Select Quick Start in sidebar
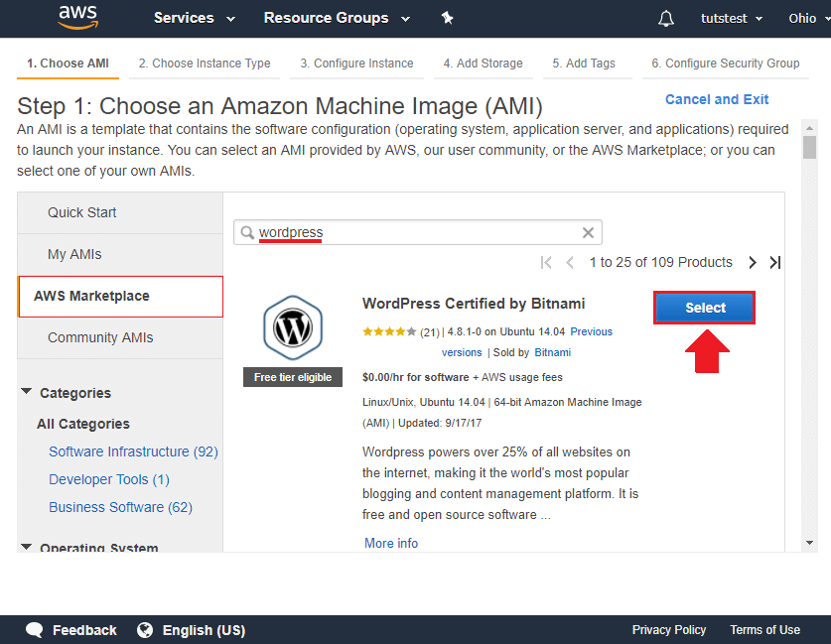Viewport: 831px width, 644px height. pyautogui.click(x=120, y=213)
